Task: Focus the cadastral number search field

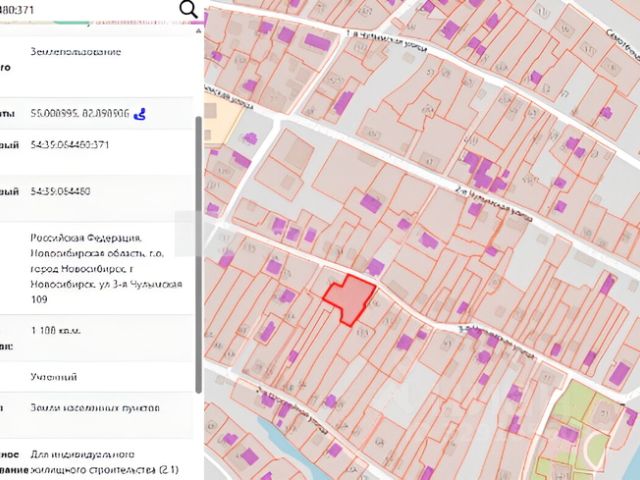Action: [88, 9]
